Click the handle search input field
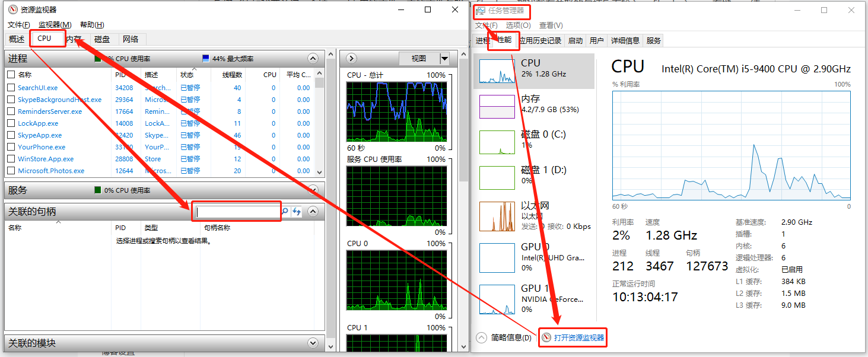Screen dimensions: 868x357 237,212
